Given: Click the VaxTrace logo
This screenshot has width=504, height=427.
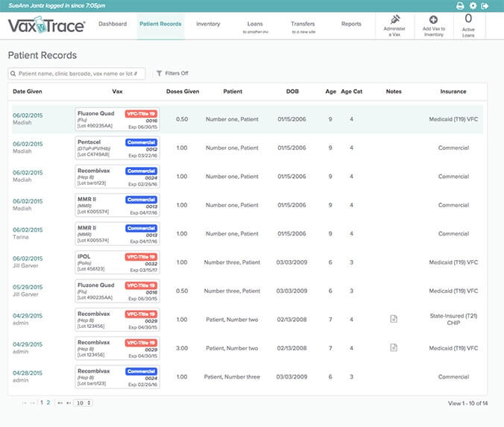Looking at the screenshot, I should [x=46, y=27].
